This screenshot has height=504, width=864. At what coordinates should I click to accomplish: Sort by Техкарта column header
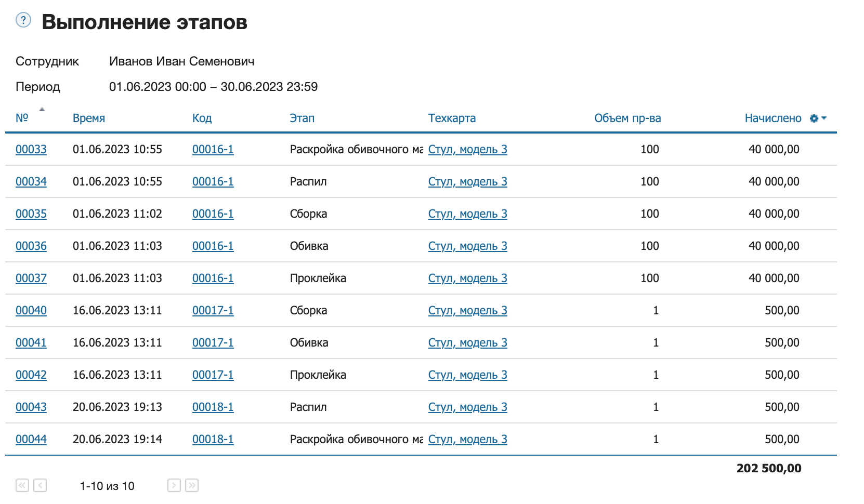tap(452, 118)
